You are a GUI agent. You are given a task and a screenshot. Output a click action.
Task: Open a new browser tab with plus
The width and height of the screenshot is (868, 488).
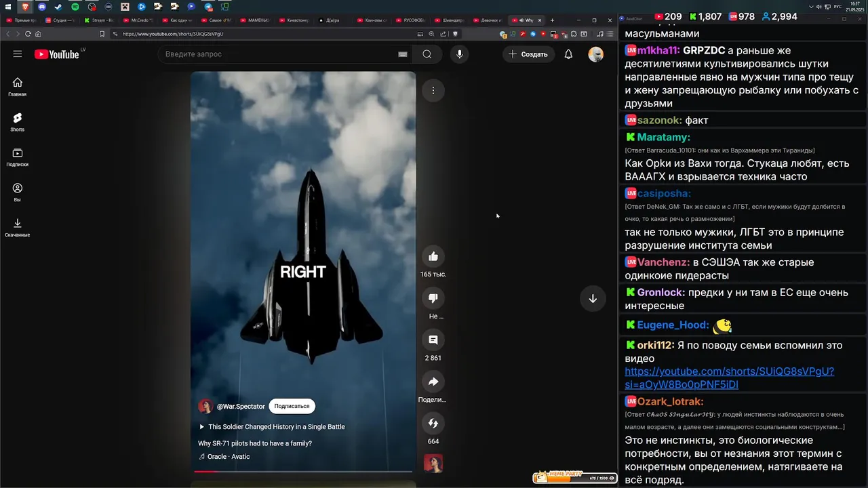coord(552,20)
